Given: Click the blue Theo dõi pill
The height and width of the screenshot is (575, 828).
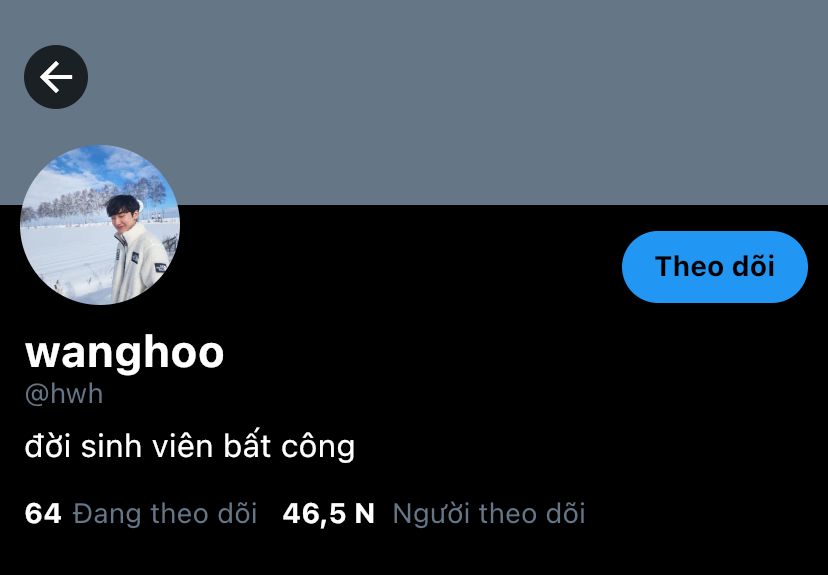Looking at the screenshot, I should (714, 267).
